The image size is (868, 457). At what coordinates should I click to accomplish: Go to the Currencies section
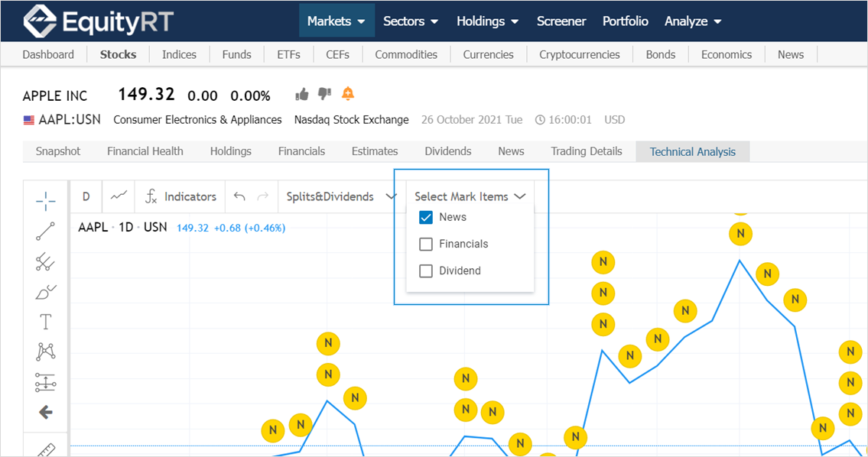(x=488, y=54)
